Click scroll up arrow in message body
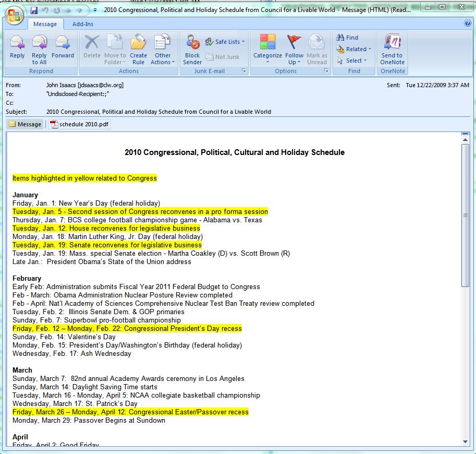 pyautogui.click(x=465, y=140)
